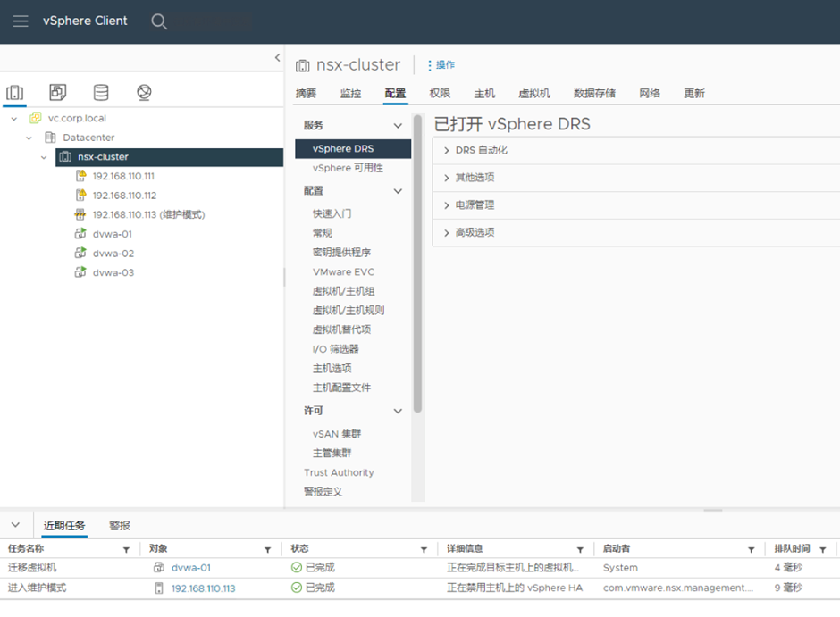The height and width of the screenshot is (617, 840).
Task: Collapse the left navigation panel
Action: tap(278, 57)
